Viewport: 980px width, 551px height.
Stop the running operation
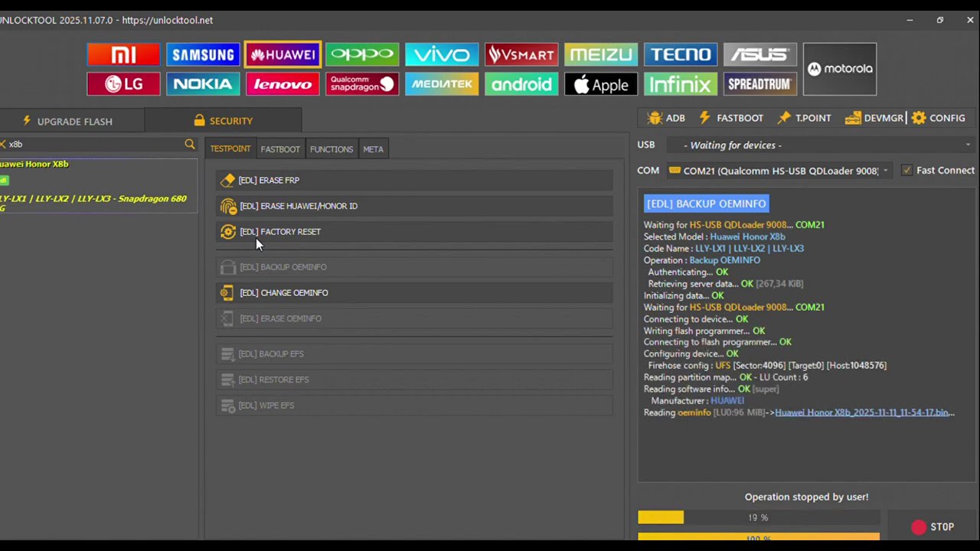click(933, 527)
